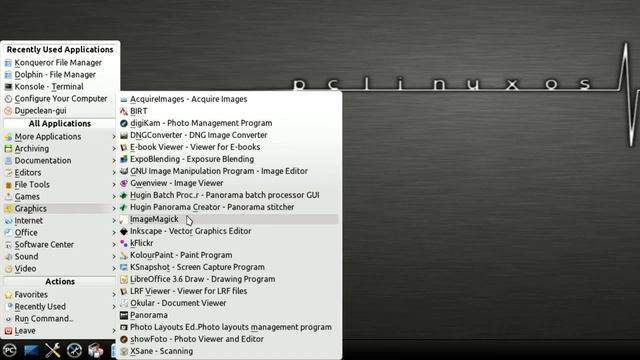
Task: Open Configure Your Computer
Action: coord(60,99)
